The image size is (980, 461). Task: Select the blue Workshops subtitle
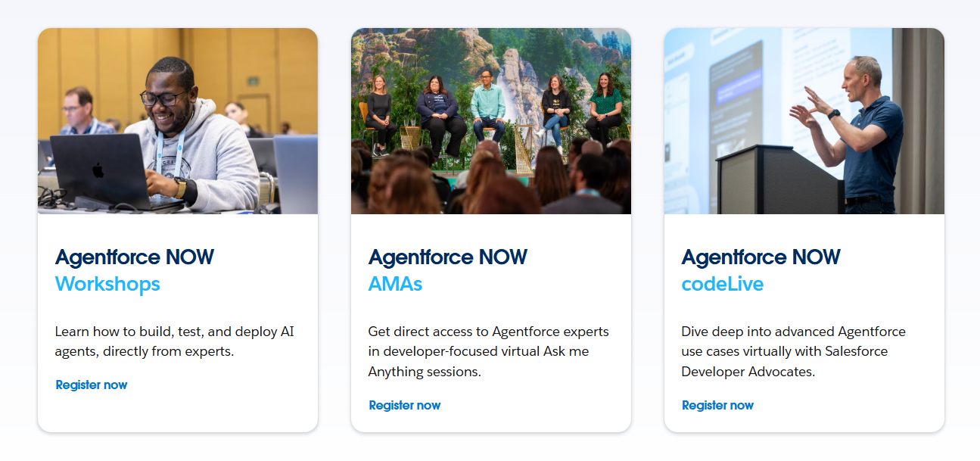pyautogui.click(x=107, y=284)
